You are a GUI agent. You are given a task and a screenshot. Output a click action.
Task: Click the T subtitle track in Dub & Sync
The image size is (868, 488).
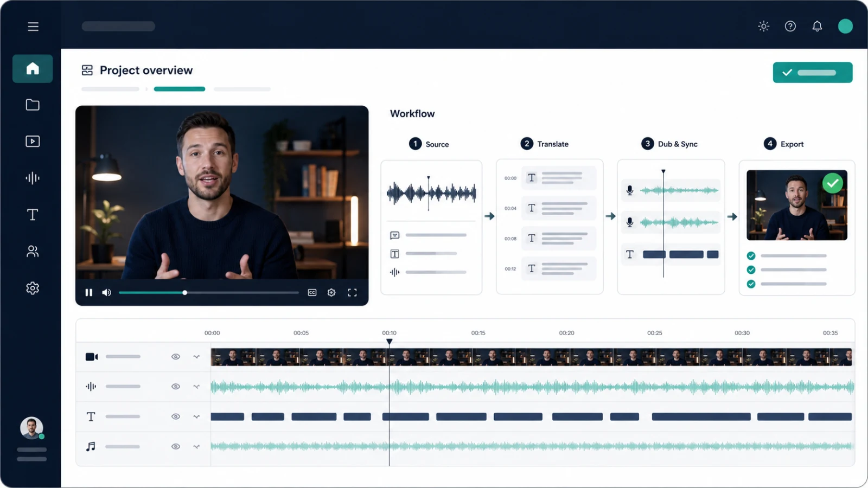click(x=671, y=254)
